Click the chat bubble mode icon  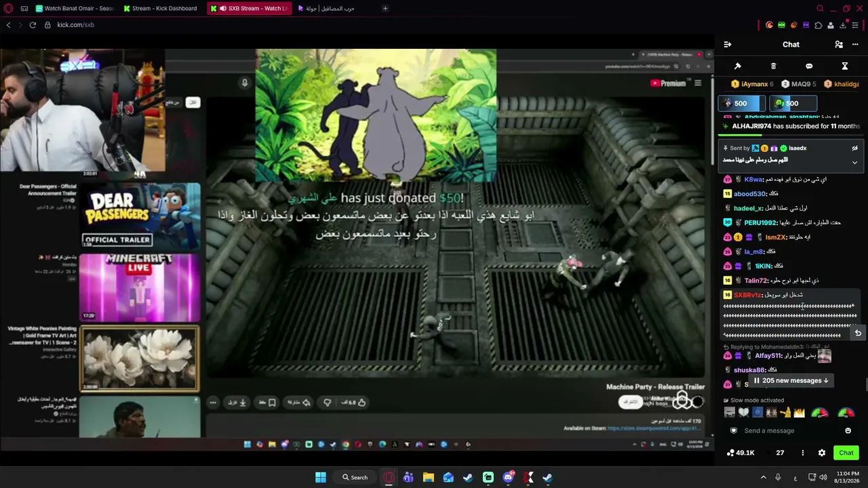pyautogui.click(x=809, y=66)
